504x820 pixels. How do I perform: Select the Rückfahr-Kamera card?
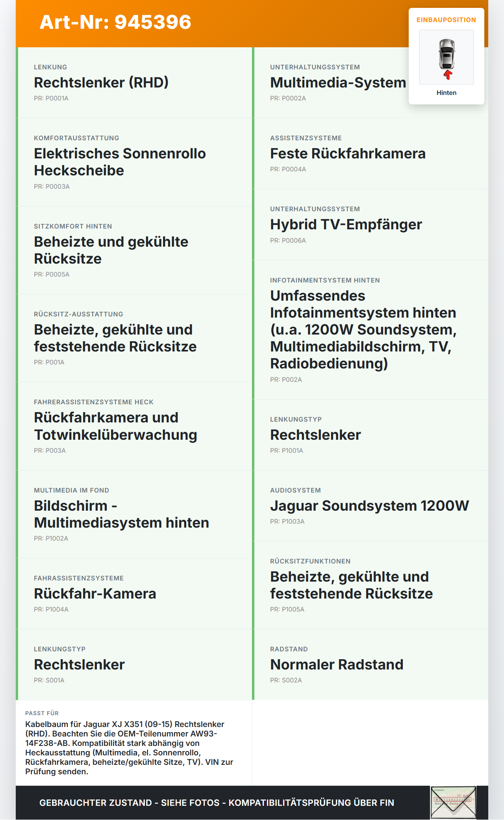pyautogui.click(x=134, y=594)
